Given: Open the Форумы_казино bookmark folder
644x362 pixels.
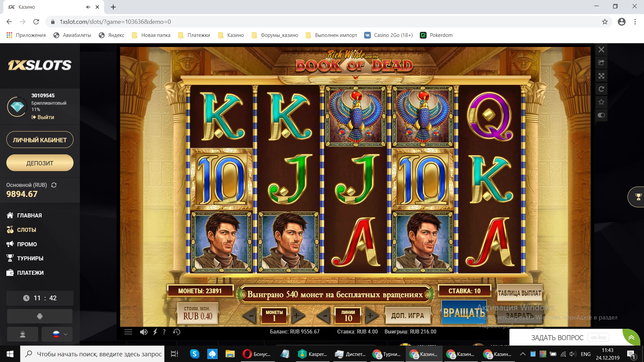Looking at the screenshot, I should [x=275, y=35].
